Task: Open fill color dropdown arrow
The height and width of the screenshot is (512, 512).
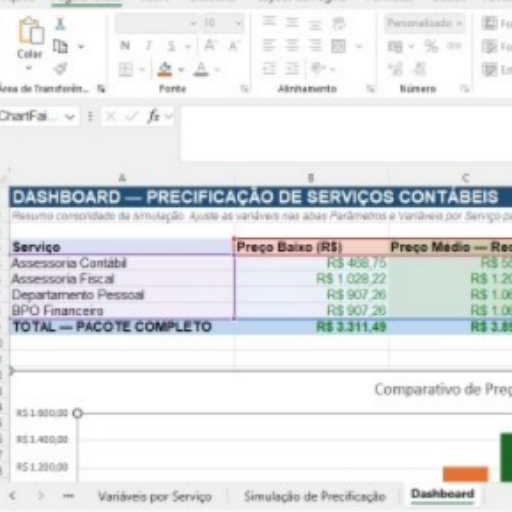Action: point(181,70)
